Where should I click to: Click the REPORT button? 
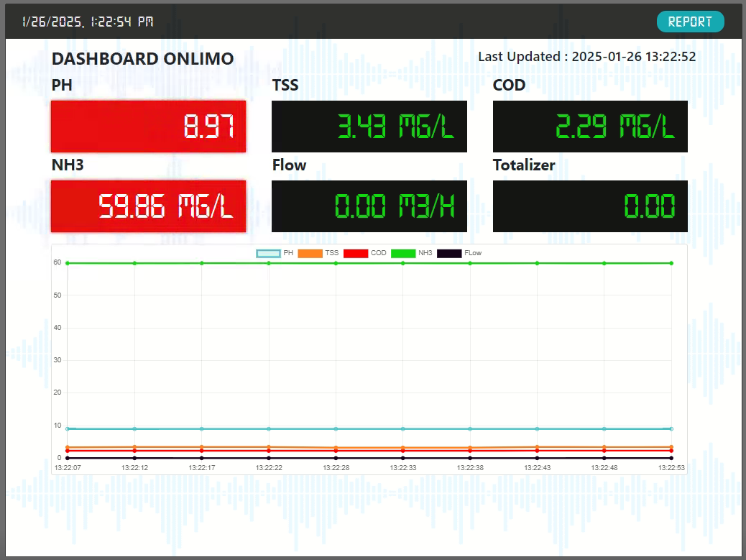click(690, 22)
